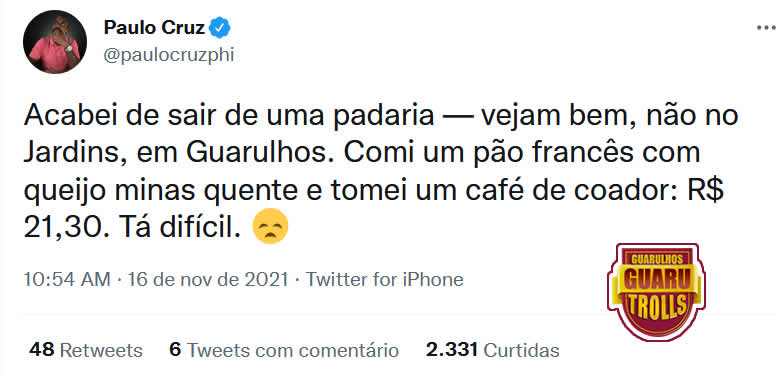The width and height of the screenshot is (777, 376).
Task: Click the word Guarulhos in tweet text
Action: 256,154
